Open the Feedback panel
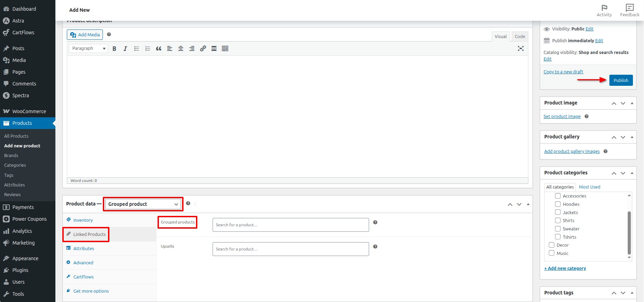 click(630, 10)
